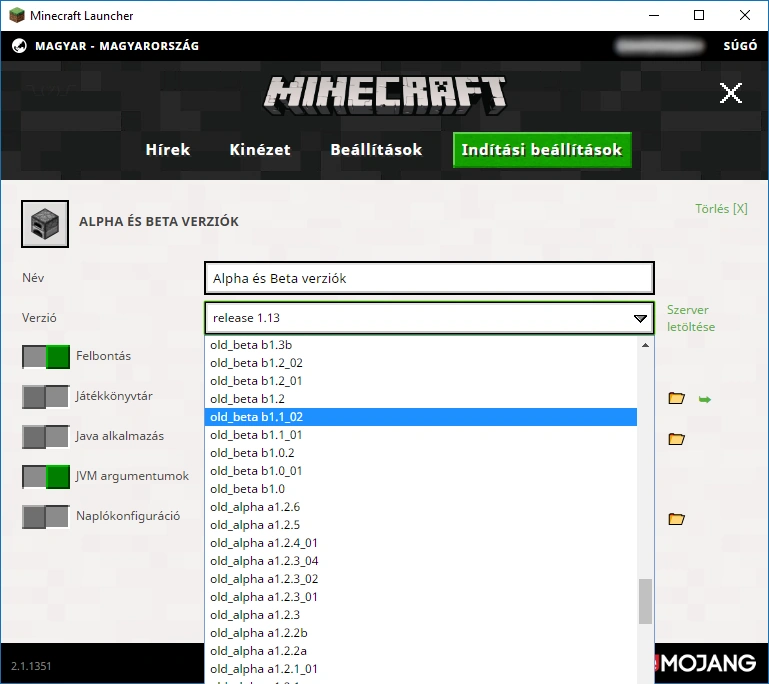Open the game directory folder icon
The width and height of the screenshot is (769, 684).
coord(676,398)
